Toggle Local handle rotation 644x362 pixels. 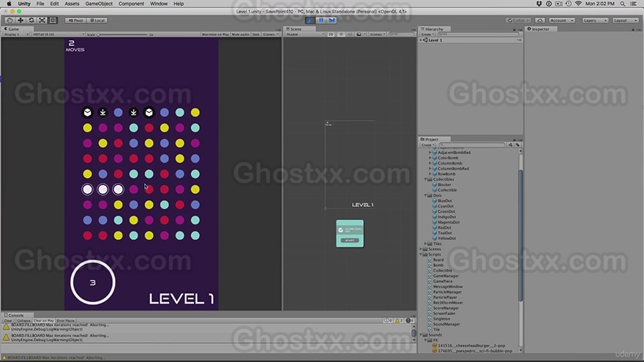97,20
